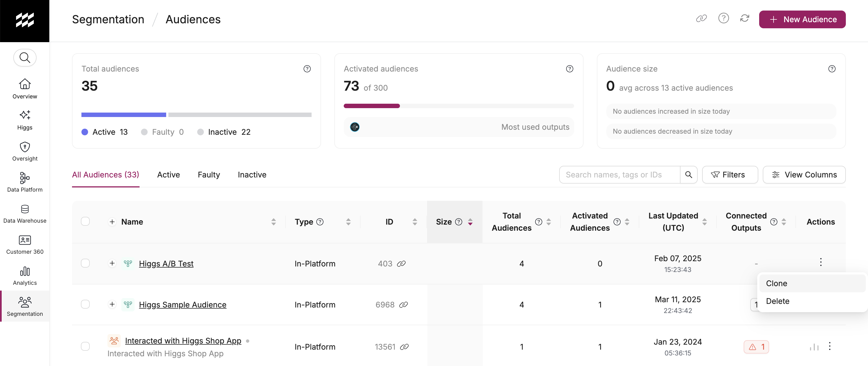Screen dimensions: 868x366
Task: Open Data Platform in the sidebar
Action: 25,182
